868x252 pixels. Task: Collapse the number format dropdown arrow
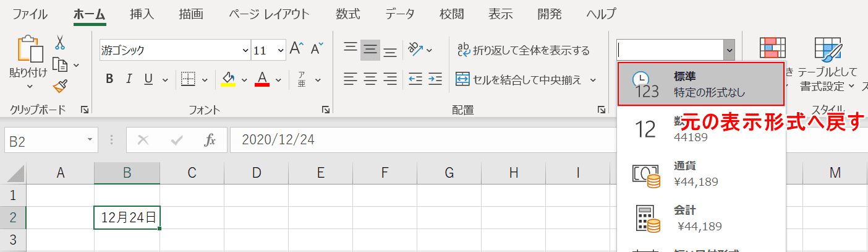[730, 50]
